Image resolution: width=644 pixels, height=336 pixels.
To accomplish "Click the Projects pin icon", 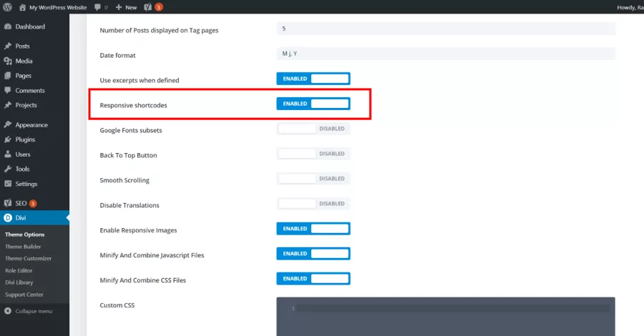I will pos(8,105).
